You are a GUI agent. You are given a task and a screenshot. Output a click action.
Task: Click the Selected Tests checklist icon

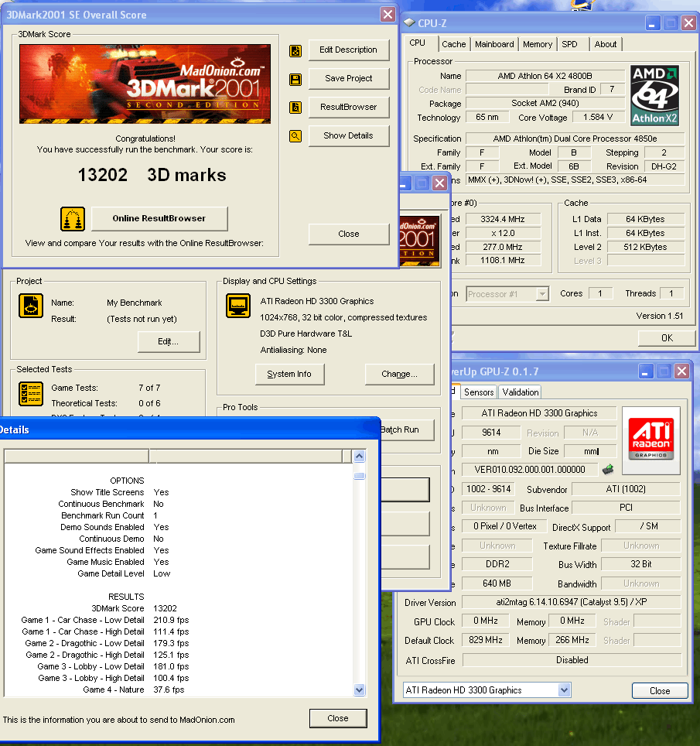point(31,393)
